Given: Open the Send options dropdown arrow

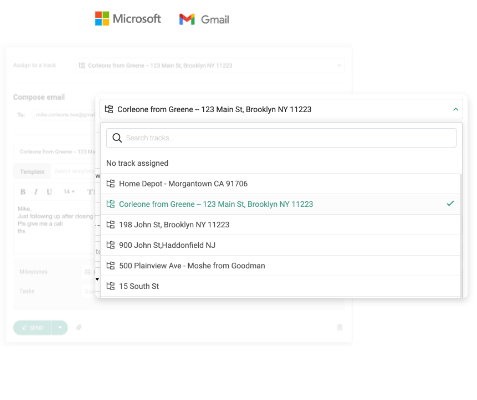Looking at the screenshot, I should click(60, 328).
